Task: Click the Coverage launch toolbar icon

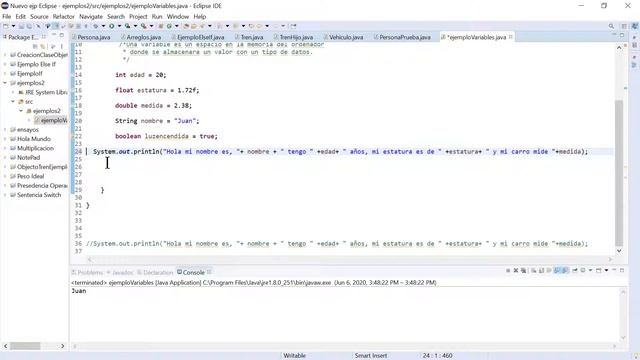Action: tap(127, 26)
